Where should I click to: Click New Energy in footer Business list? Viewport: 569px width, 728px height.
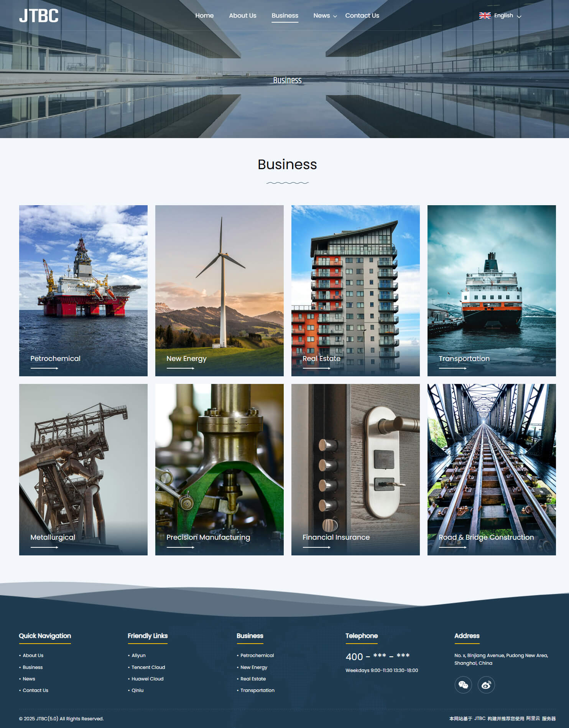(x=254, y=667)
